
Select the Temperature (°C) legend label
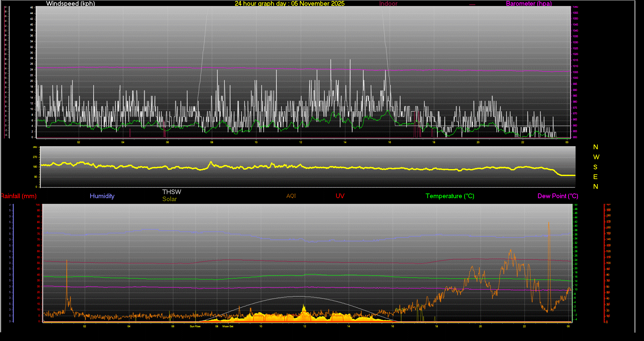[450, 196]
